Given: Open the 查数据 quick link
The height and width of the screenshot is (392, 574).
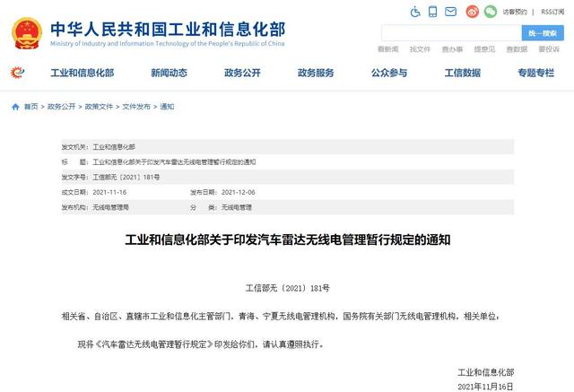Looking at the screenshot, I should coord(517,49).
